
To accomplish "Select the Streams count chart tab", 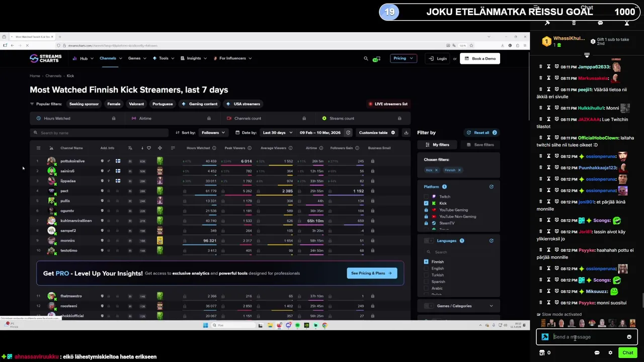I will 362,118.
